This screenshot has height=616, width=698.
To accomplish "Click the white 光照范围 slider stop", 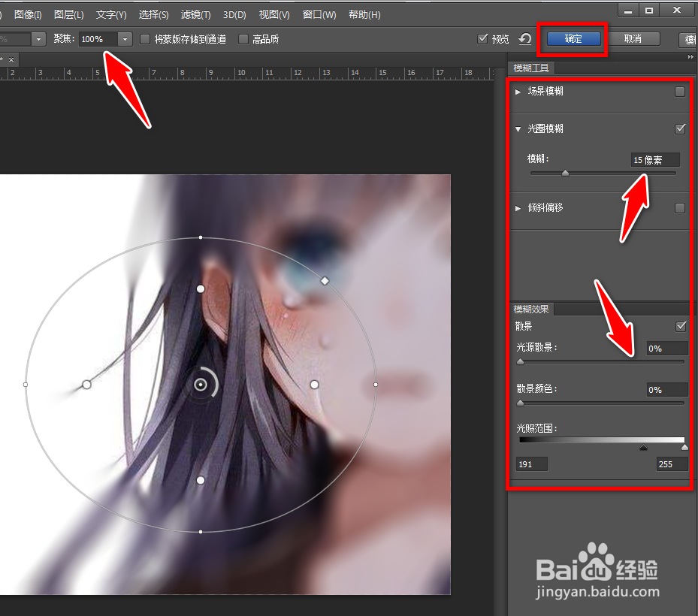I will click(684, 447).
